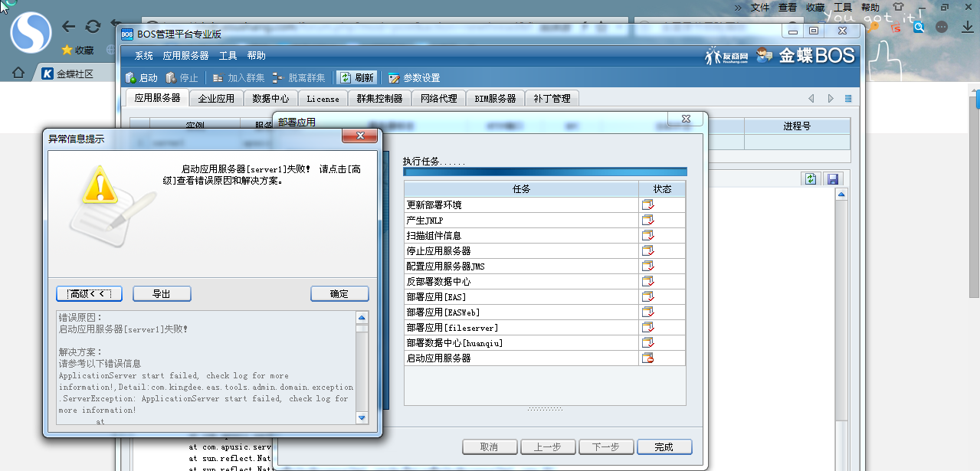Click the 友商网 logo in BOS header
Viewport: 980px width, 471px height.
726,56
